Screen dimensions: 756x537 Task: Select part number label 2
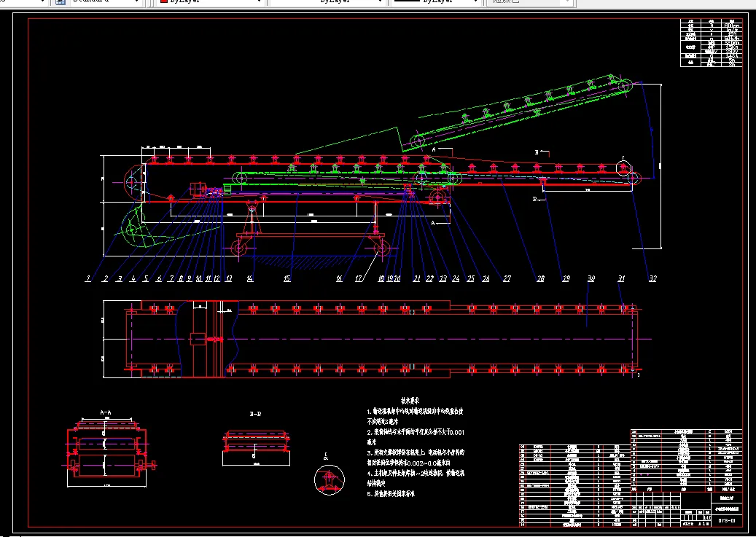[105, 278]
